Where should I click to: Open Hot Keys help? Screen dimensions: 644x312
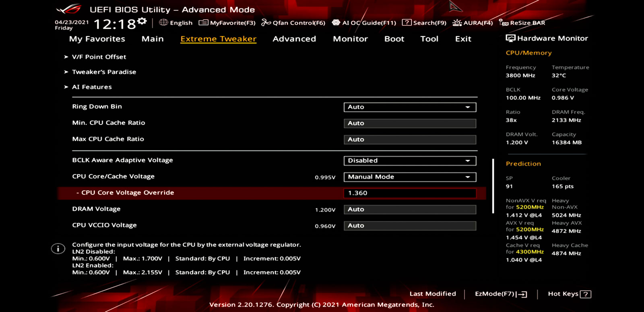(570, 294)
